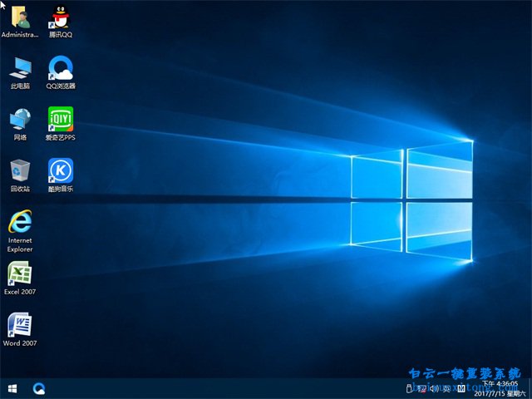Open the taskbar clock and date
The image size is (532, 399).
[499, 388]
